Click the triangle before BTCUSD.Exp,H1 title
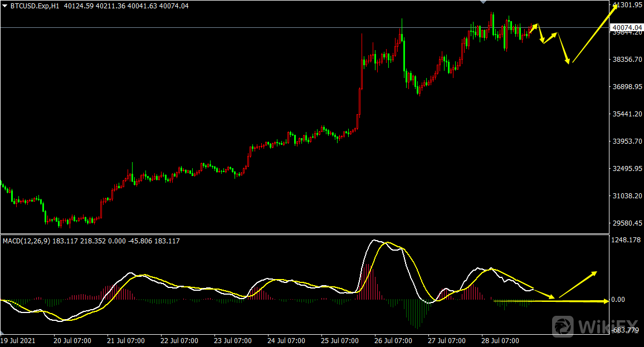 [5, 6]
